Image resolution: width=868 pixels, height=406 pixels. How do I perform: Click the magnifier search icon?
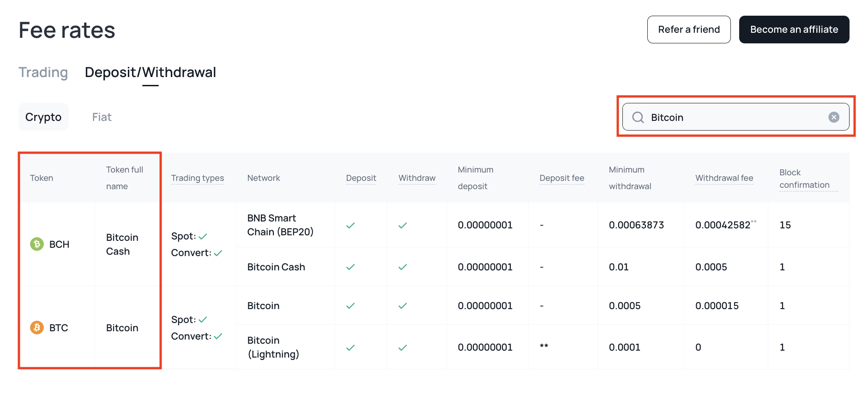[638, 117]
